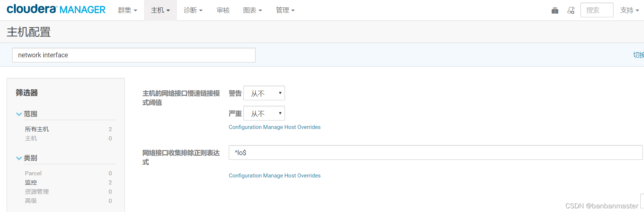Click the ^lo$ regex input field

tap(435, 152)
